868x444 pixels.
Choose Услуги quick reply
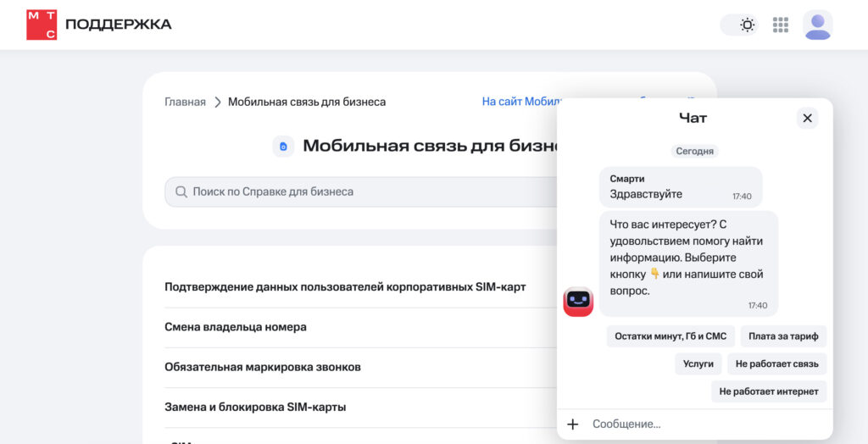(698, 364)
